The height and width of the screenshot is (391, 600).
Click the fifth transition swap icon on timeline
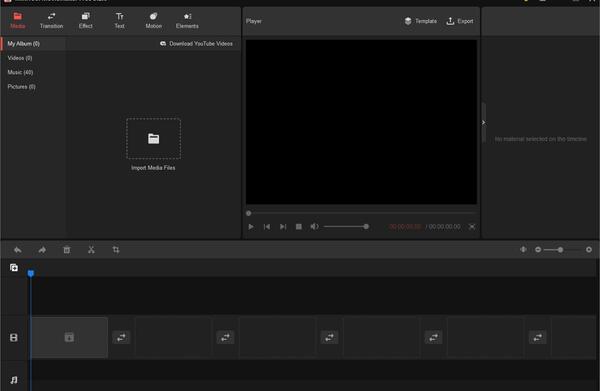pos(538,337)
